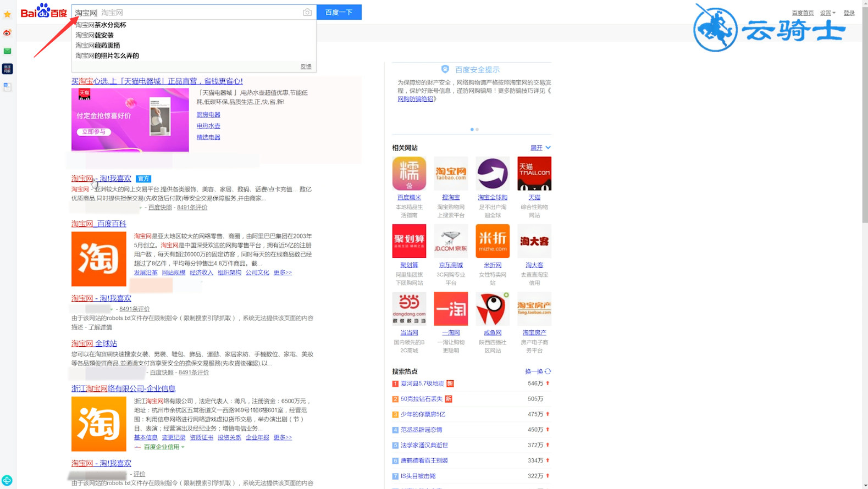Click 登录 link in top right
This screenshot has height=489, width=868.
point(849,13)
